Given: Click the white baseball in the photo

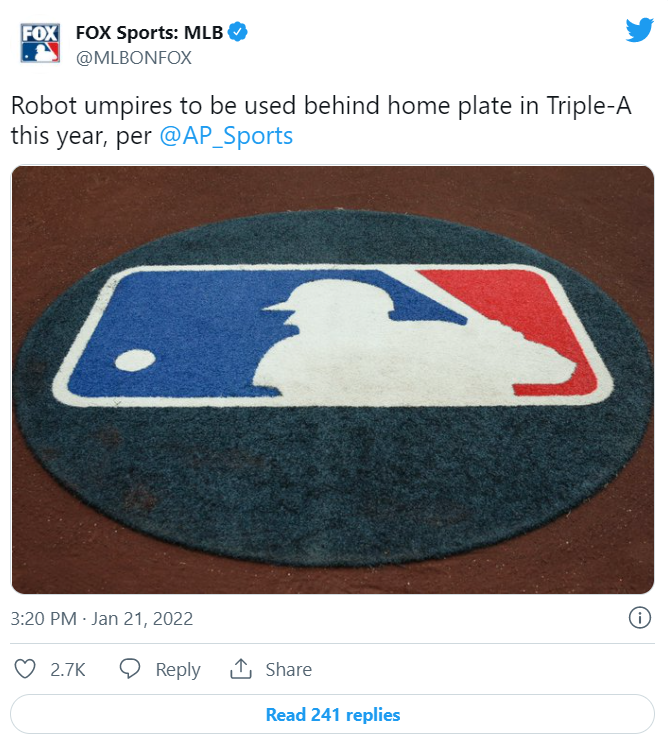Looking at the screenshot, I should (x=135, y=360).
